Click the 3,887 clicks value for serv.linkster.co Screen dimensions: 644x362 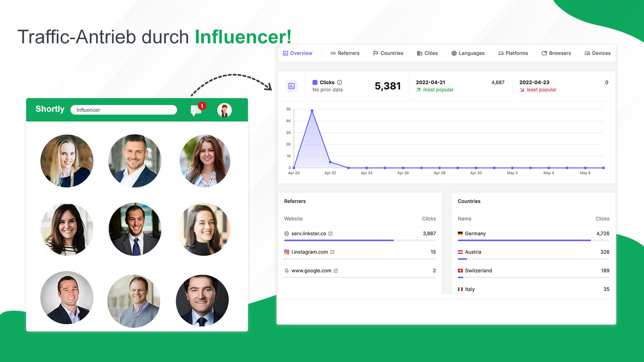429,234
